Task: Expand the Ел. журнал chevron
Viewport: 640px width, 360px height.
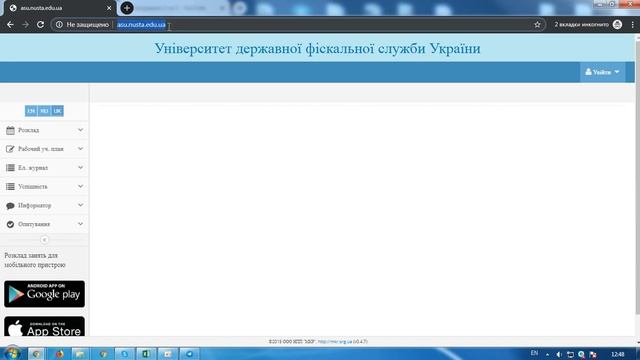Action: 80,167
